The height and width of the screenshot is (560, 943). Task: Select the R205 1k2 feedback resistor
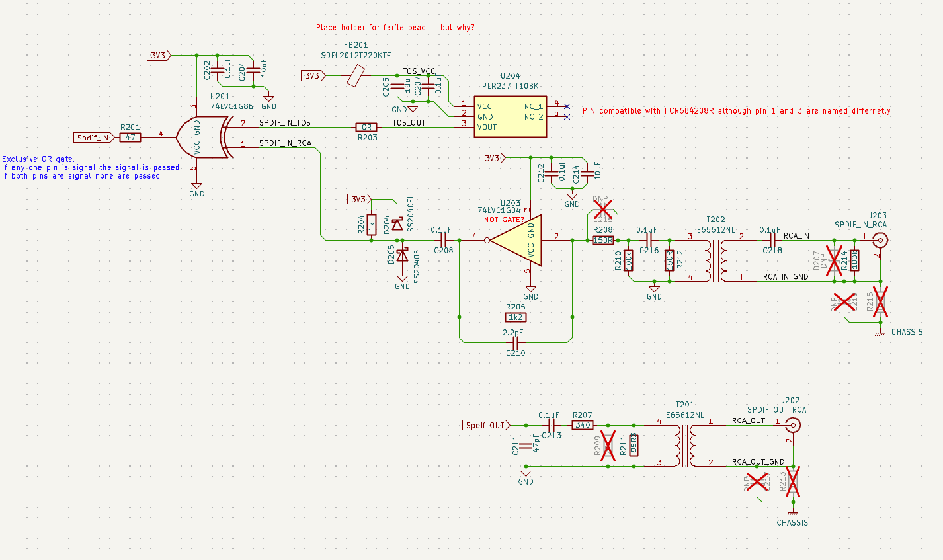[x=516, y=317]
